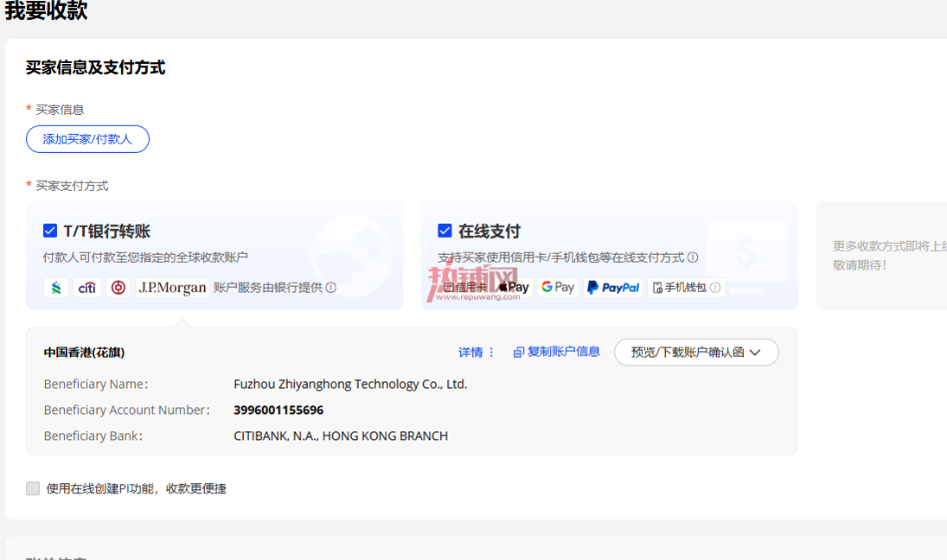Select the T/T银行转账 payment card
Screen dimensions: 947x560
(214, 256)
